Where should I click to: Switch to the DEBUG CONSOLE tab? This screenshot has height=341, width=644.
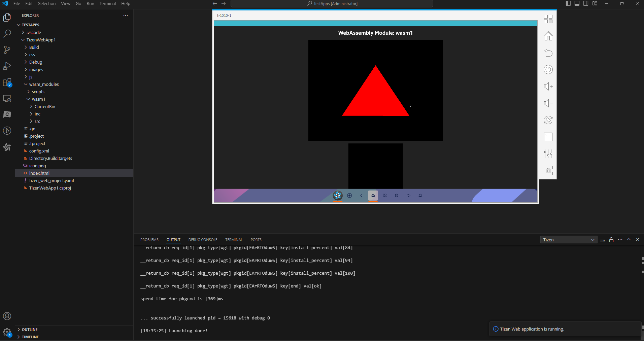(203, 240)
